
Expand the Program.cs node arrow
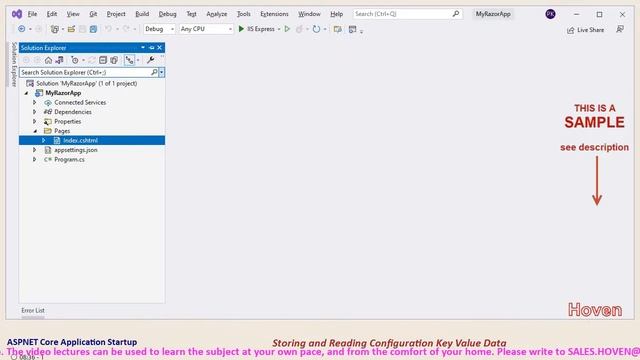click(35, 159)
